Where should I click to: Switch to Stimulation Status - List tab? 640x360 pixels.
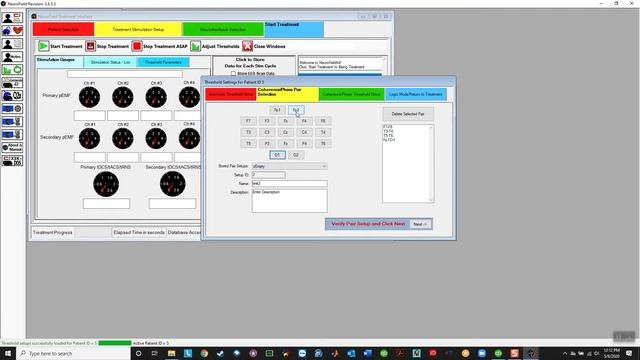pos(110,62)
